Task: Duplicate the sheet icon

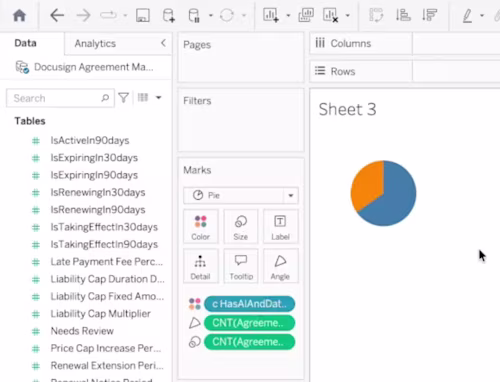Action: pos(306,15)
